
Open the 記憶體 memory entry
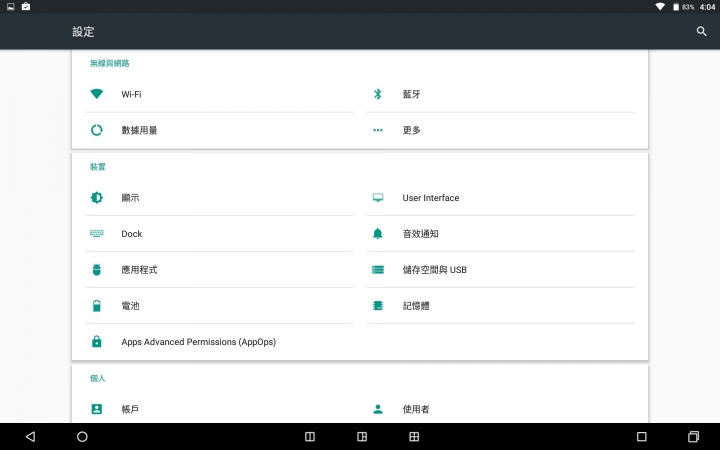coord(501,305)
